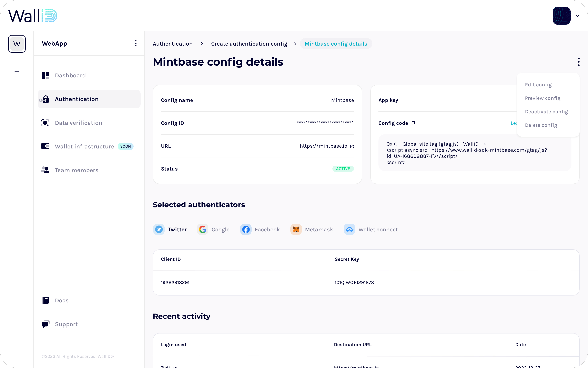Navigate to Create authentication config breadcrumb
Image resolution: width=588 pixels, height=368 pixels.
click(x=249, y=44)
